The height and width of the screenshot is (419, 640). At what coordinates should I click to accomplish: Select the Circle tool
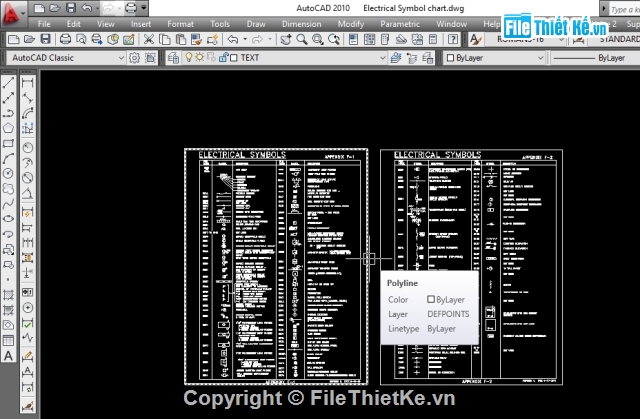8,173
